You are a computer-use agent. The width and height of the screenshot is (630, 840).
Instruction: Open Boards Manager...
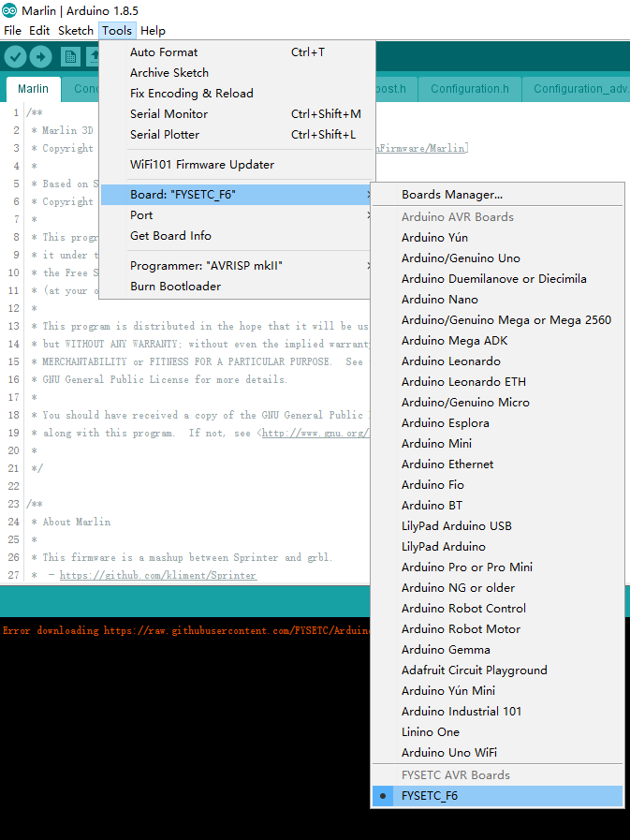click(498, 195)
